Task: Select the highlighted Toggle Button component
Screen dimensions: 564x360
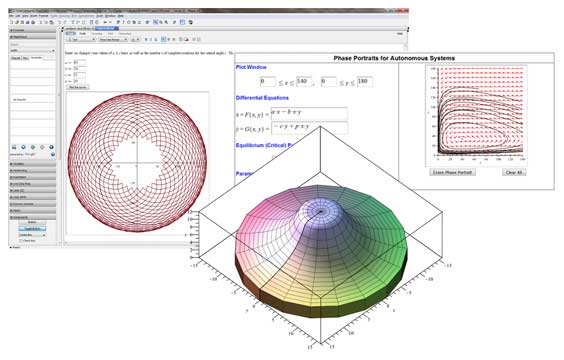Action: (x=32, y=228)
